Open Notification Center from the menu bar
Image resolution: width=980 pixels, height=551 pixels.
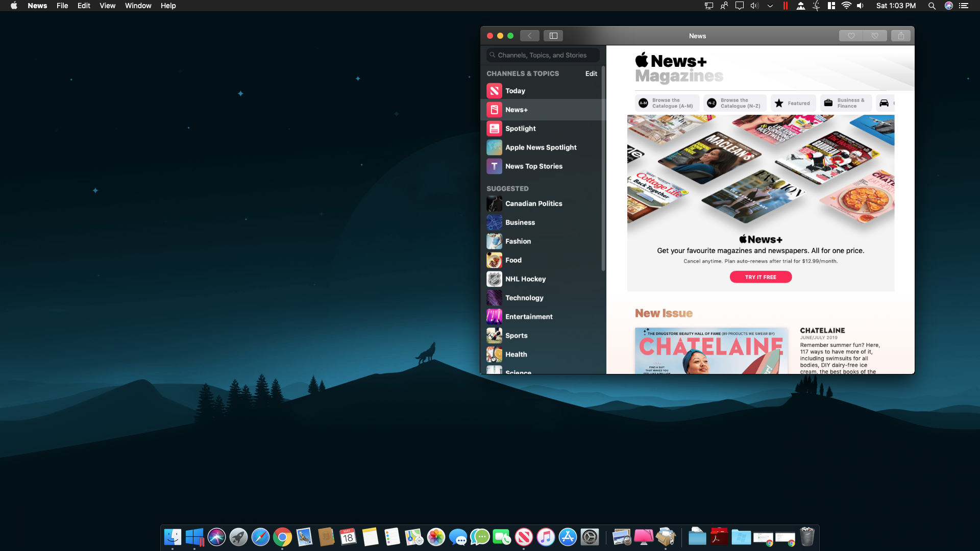click(964, 6)
